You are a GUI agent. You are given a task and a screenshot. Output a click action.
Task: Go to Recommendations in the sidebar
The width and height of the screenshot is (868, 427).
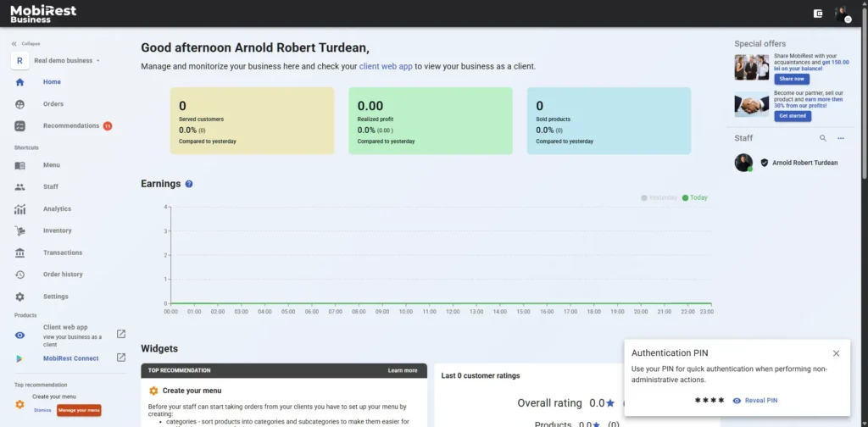point(71,126)
